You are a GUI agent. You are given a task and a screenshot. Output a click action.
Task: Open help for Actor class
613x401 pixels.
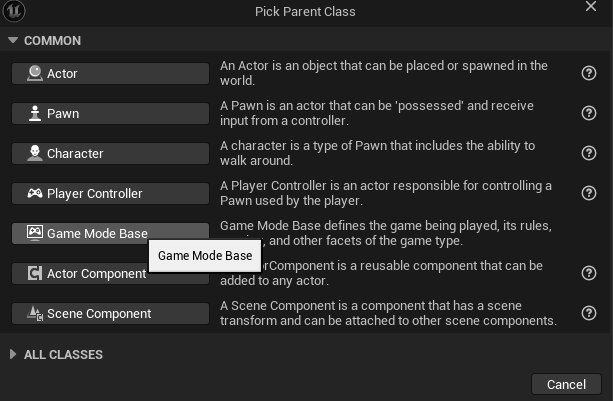(589, 73)
